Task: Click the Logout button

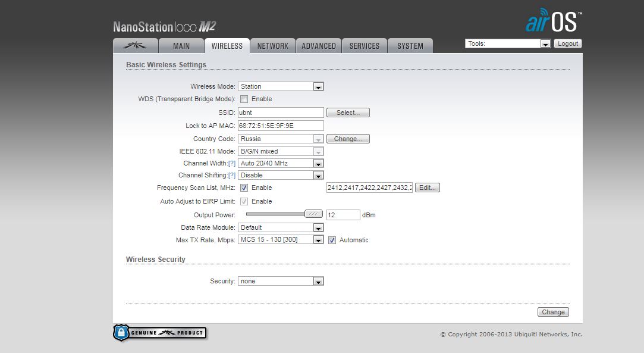Action: [x=568, y=43]
